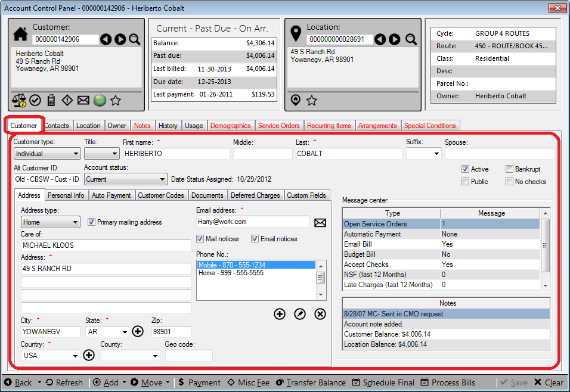Viewport: 570px width, 392px height.
Task: Click the Payment button in bottom toolbar
Action: click(x=200, y=382)
